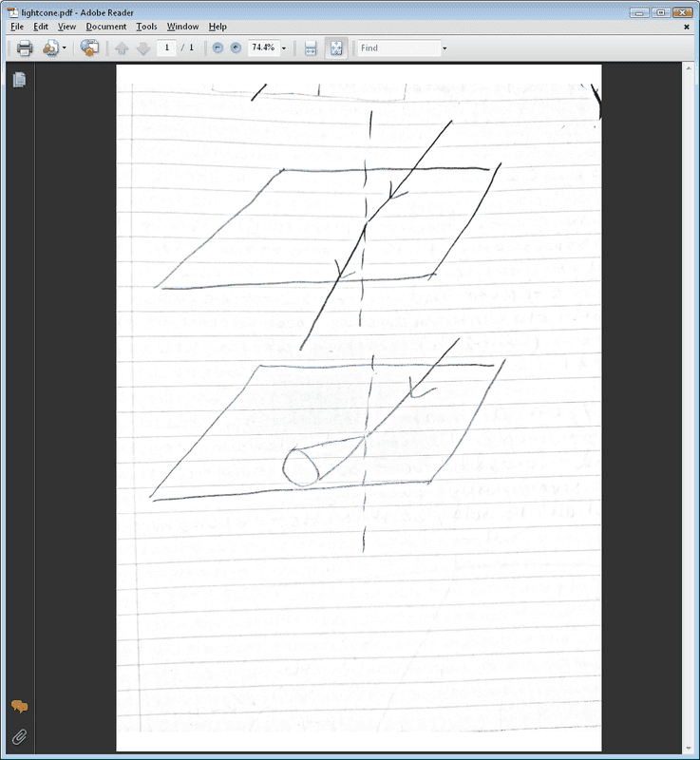700x760 pixels.
Task: Expand the Find options dropdown arrow
Action: coord(445,48)
